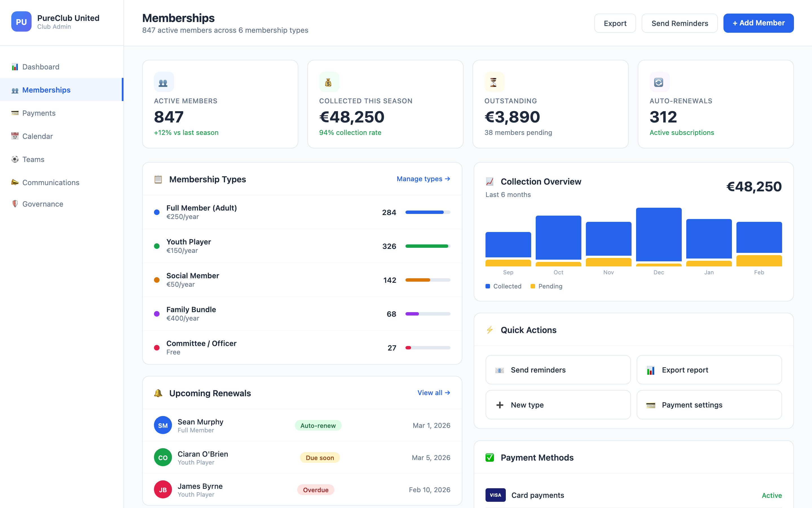The width and height of the screenshot is (812, 508).
Task: Click the chart icon beside Collection Overview
Action: click(x=489, y=182)
